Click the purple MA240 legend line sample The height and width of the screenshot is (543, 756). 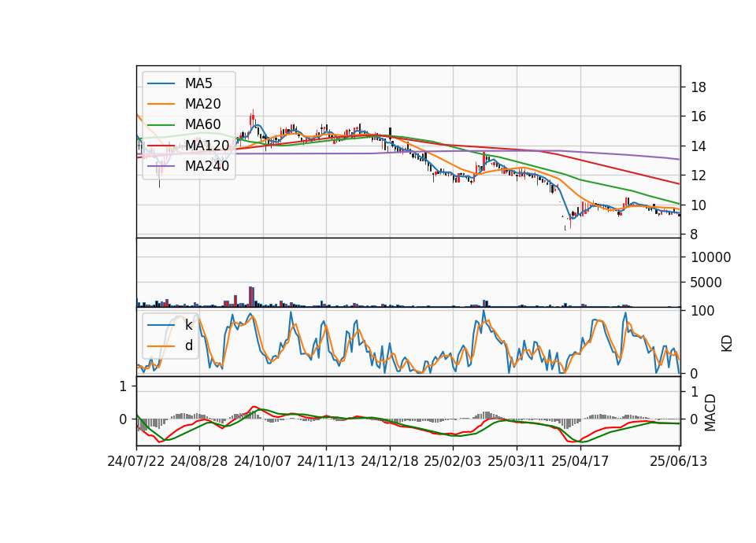point(161,166)
